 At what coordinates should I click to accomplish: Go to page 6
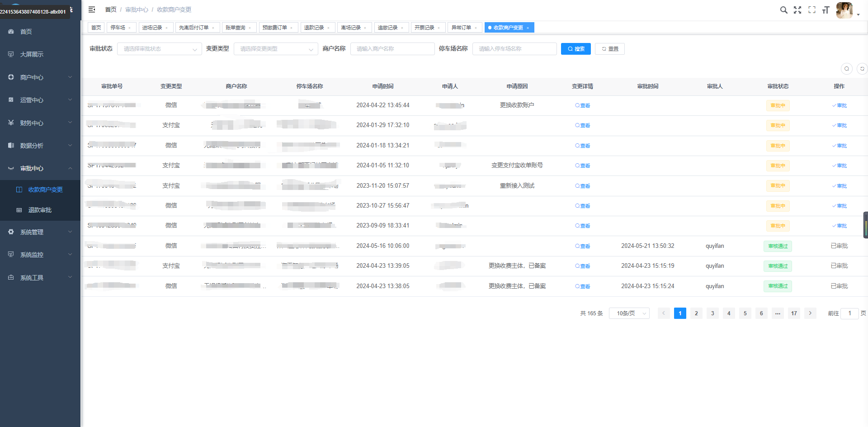pos(761,313)
